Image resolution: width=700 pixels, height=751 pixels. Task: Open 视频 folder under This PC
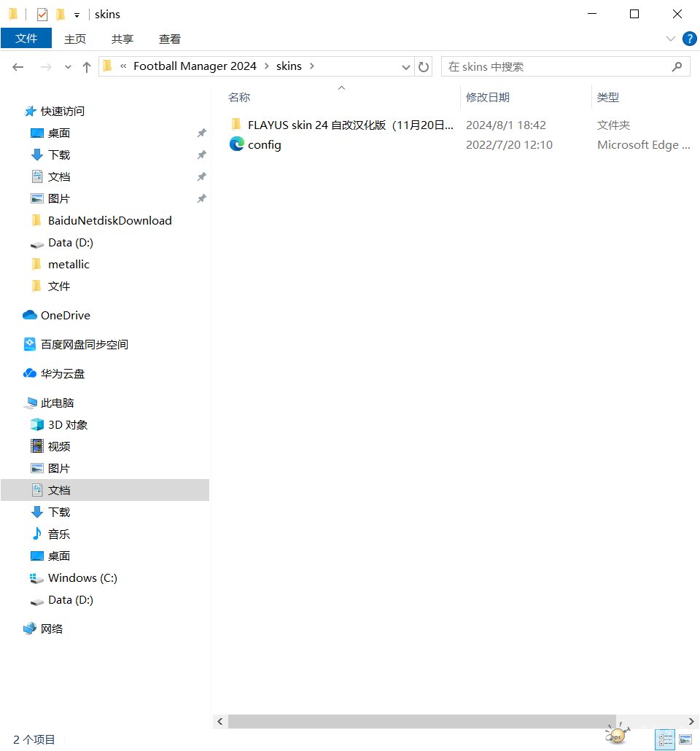pos(59,446)
